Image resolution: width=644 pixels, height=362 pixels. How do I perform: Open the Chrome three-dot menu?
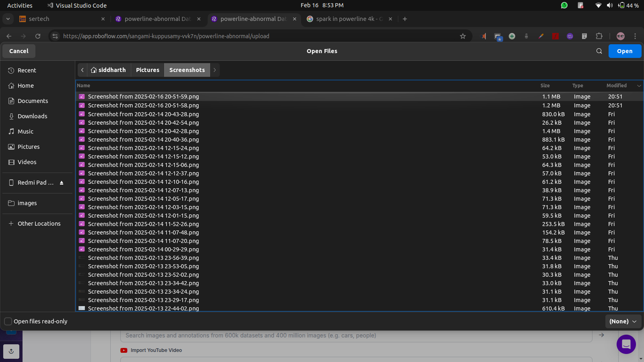(x=635, y=36)
